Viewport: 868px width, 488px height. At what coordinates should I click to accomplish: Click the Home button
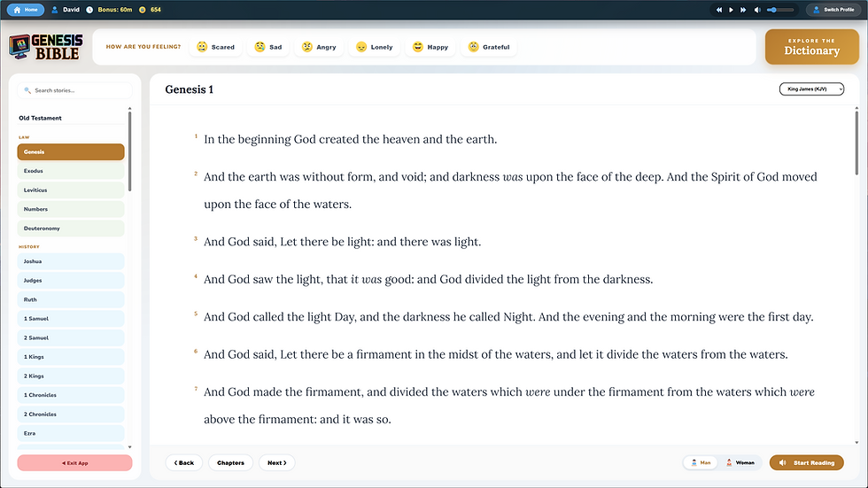pyautogui.click(x=26, y=10)
